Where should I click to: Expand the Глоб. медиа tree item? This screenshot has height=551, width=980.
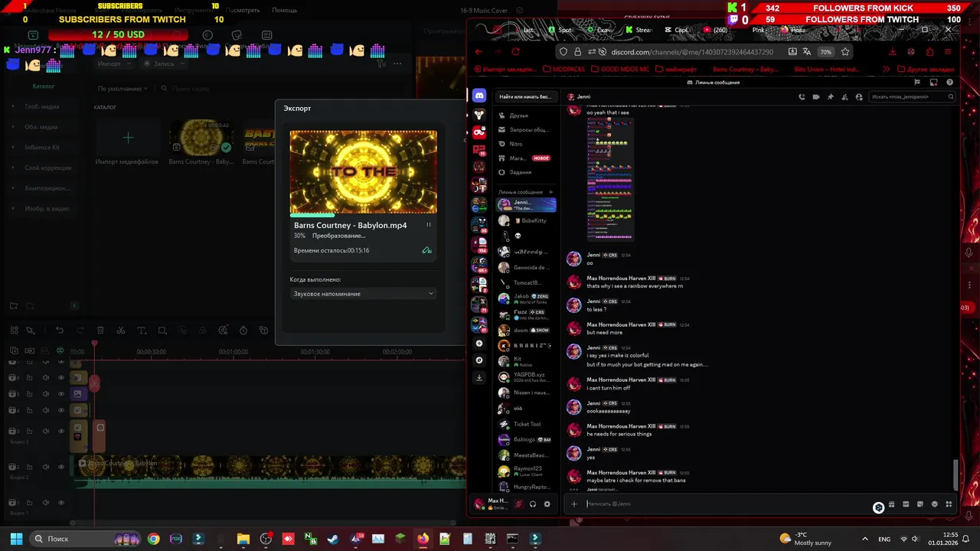pyautogui.click(x=13, y=106)
